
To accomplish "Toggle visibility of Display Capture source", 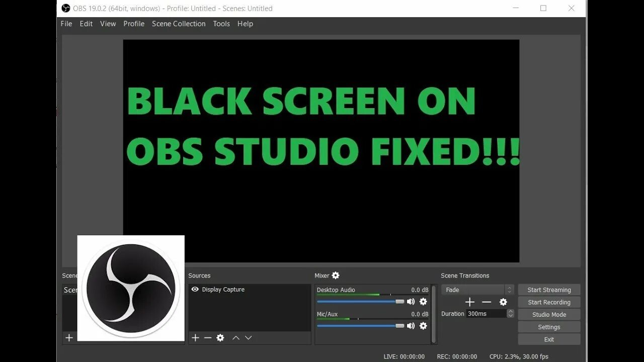I will (x=195, y=290).
